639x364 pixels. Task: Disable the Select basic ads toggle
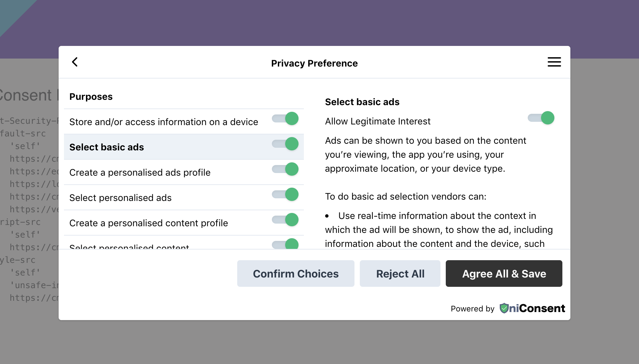[285, 144]
